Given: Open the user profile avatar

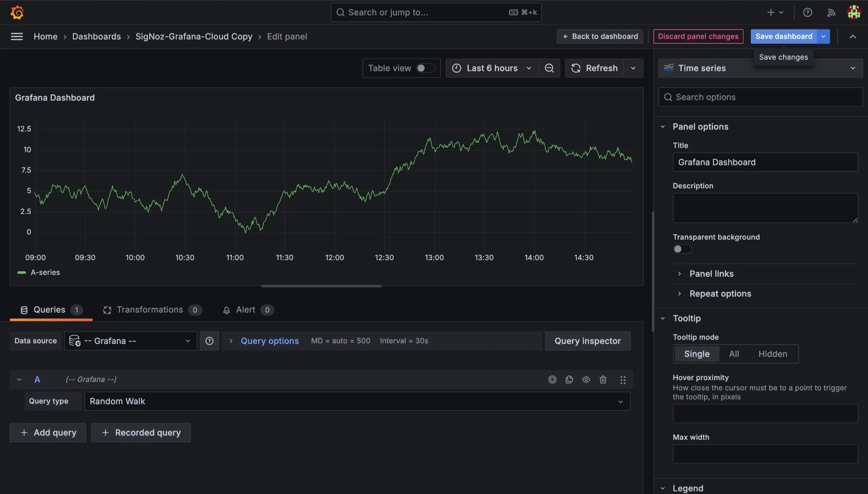Looking at the screenshot, I should coord(854,12).
